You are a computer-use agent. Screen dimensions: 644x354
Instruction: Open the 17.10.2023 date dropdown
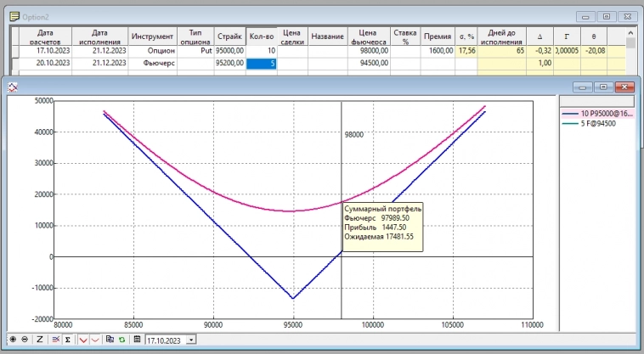pos(190,340)
